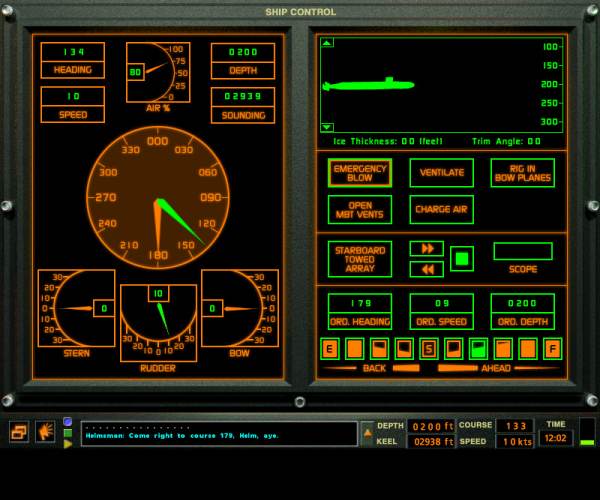Click the ordered depth value 0200
This screenshot has height=500, width=600.
(523, 304)
